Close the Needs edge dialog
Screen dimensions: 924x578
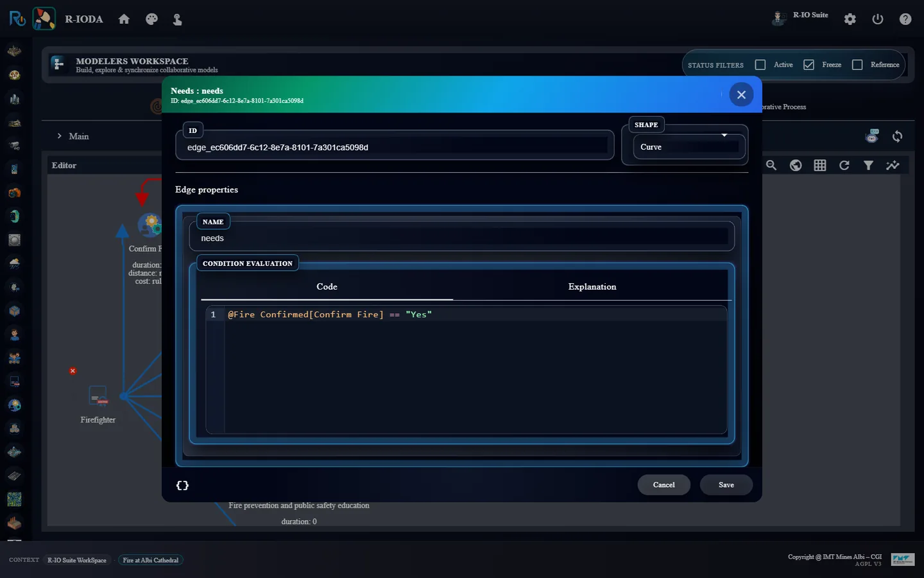click(741, 94)
